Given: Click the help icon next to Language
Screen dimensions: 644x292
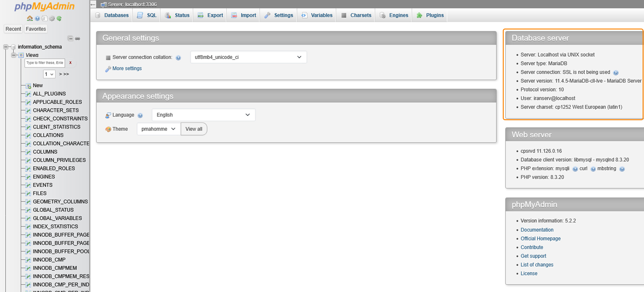Looking at the screenshot, I should pyautogui.click(x=140, y=115).
